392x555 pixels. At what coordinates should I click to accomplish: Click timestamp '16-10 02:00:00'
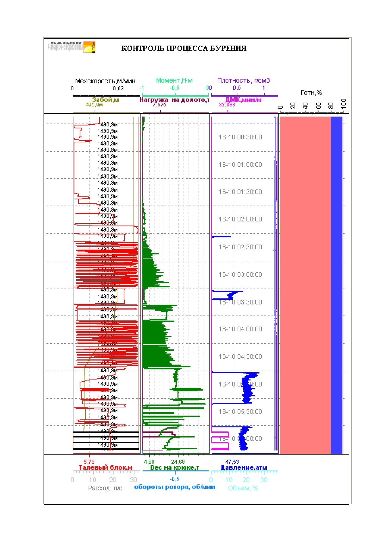[240, 219]
